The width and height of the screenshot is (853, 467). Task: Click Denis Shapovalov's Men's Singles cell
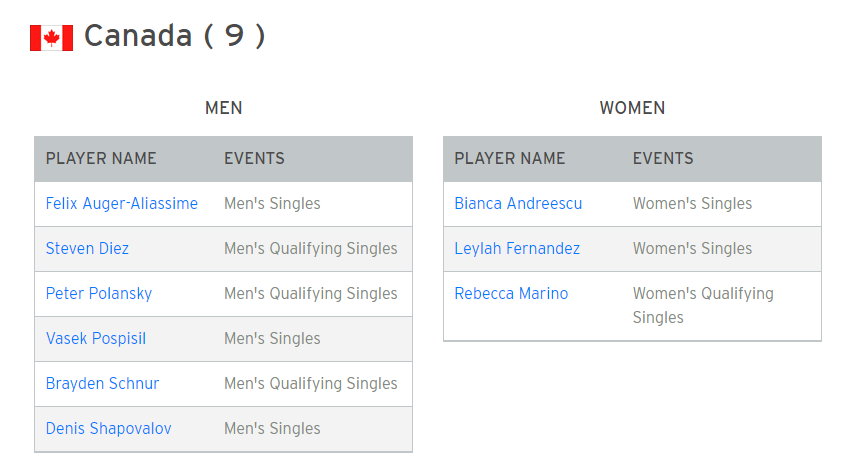click(x=272, y=429)
